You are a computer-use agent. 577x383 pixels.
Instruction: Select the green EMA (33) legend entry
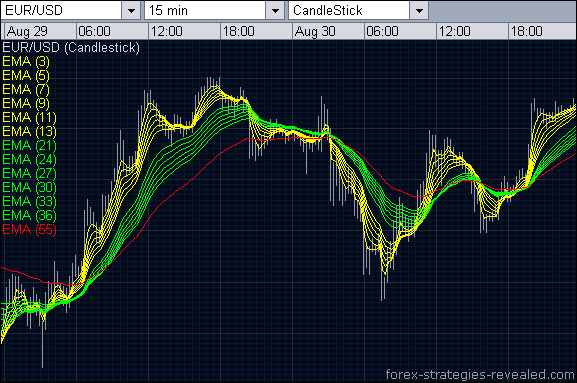pyautogui.click(x=29, y=201)
